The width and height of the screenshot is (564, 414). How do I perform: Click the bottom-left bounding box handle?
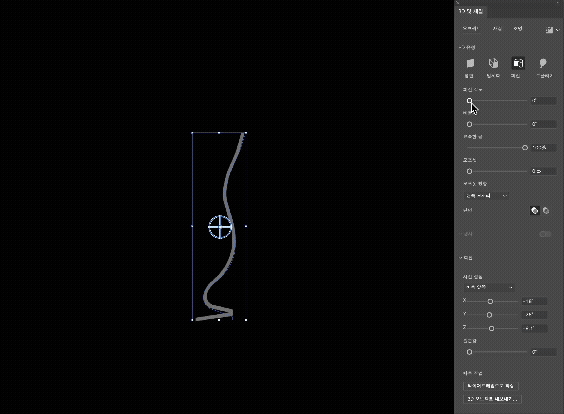[192, 320]
